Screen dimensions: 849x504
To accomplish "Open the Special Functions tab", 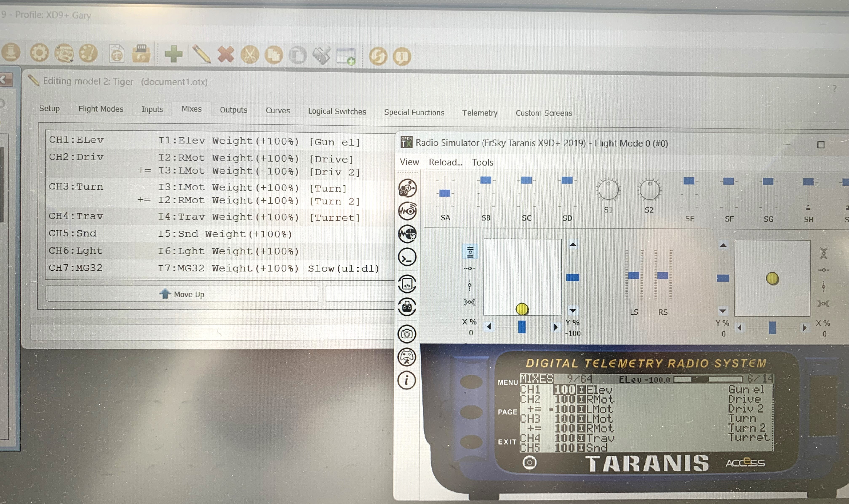I will pos(414,112).
